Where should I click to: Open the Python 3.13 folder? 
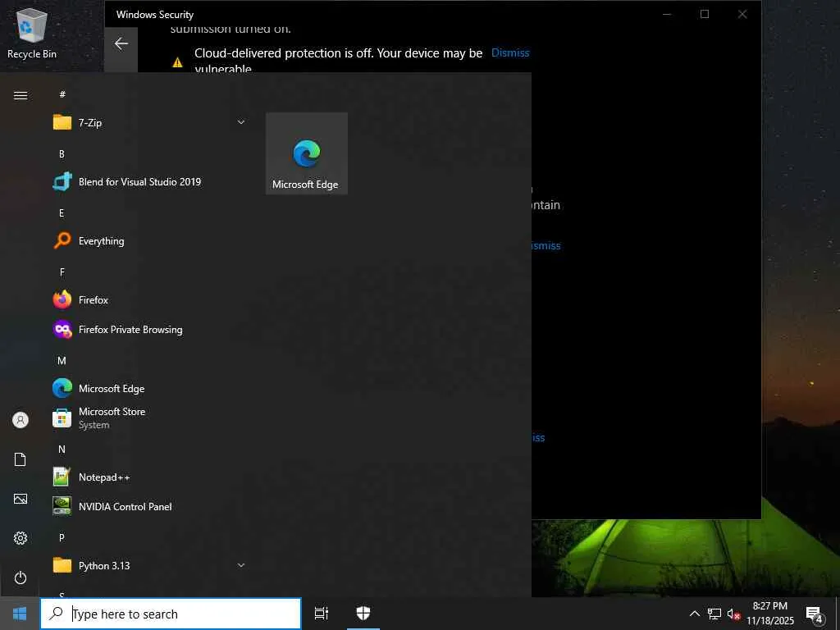tap(150, 565)
